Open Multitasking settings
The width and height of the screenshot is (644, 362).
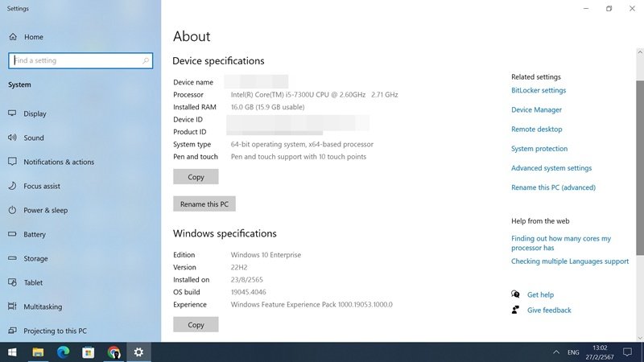pos(43,307)
